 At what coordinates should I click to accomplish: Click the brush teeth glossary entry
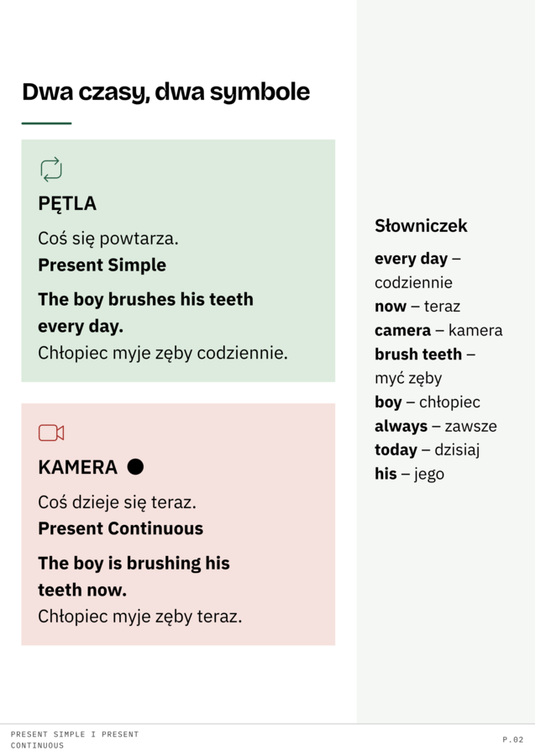[425, 366]
